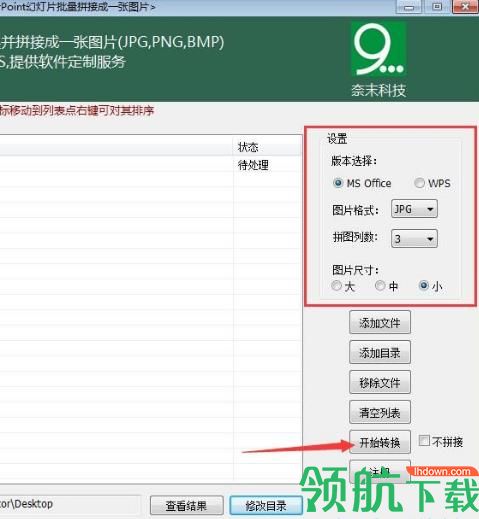Click the output path field ending Desktop
The image size is (479, 519).
[x=70, y=504]
